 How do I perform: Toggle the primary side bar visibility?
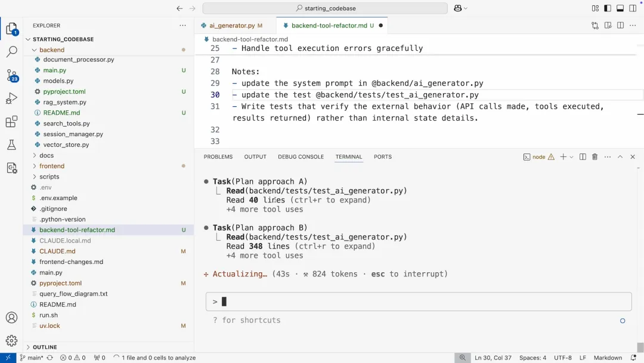608,8
